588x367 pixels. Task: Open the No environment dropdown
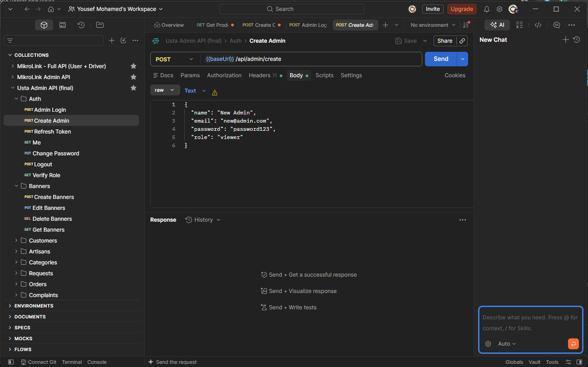point(433,25)
